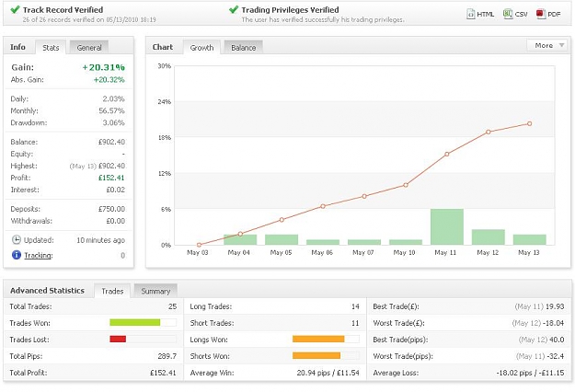
Task: Click the Long Trades value 14
Action: (355, 306)
